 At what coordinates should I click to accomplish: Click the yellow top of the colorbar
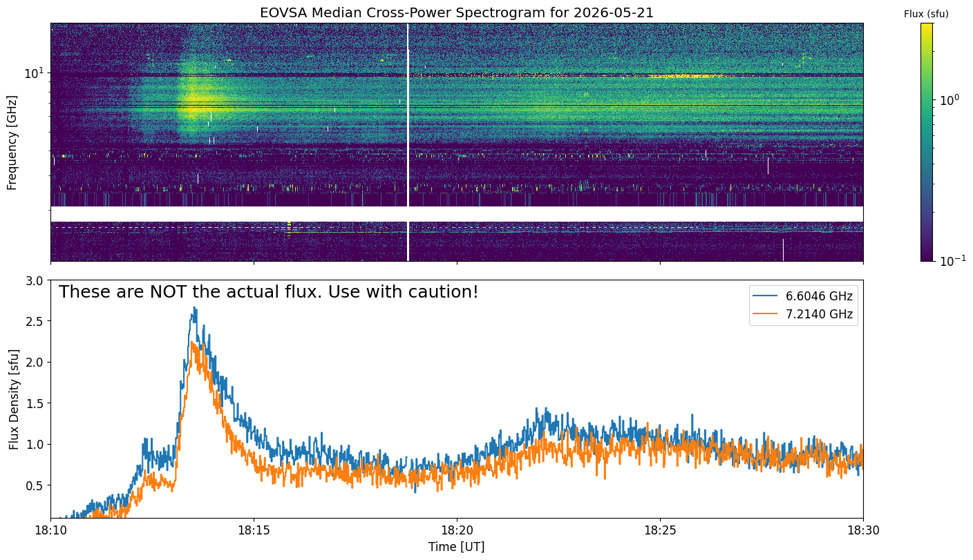point(927,26)
